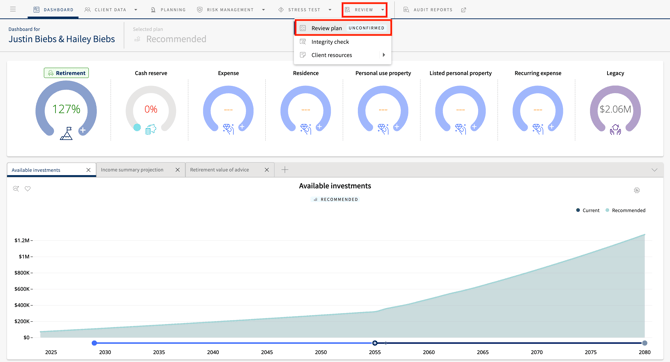This screenshot has height=362, width=670.
Task: Click the Residence goal icon
Action: [x=306, y=129]
